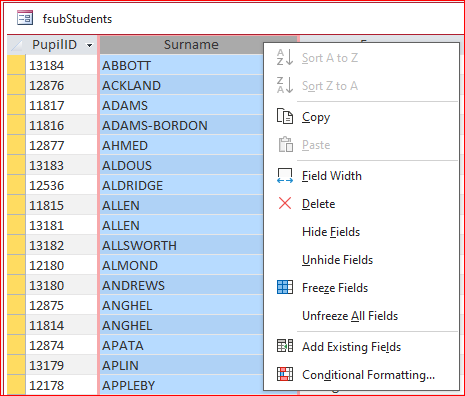Click PupilID cell 13181
This screenshot has width=465, height=396.
(61, 225)
